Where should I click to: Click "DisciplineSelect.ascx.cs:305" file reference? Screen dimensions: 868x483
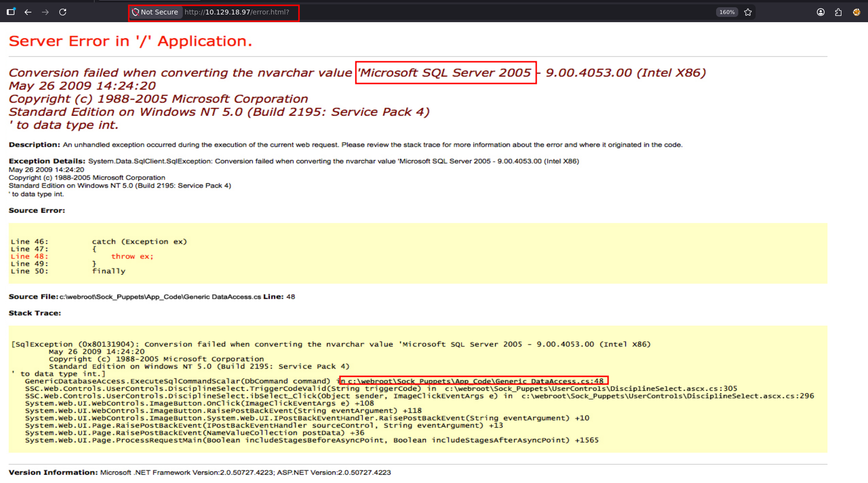click(674, 389)
